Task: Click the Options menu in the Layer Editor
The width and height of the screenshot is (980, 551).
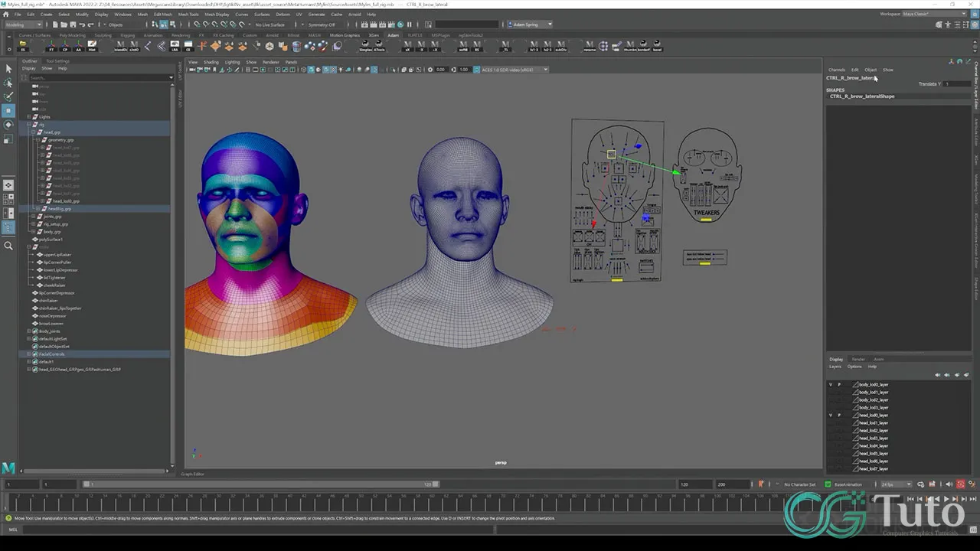Action: (854, 366)
